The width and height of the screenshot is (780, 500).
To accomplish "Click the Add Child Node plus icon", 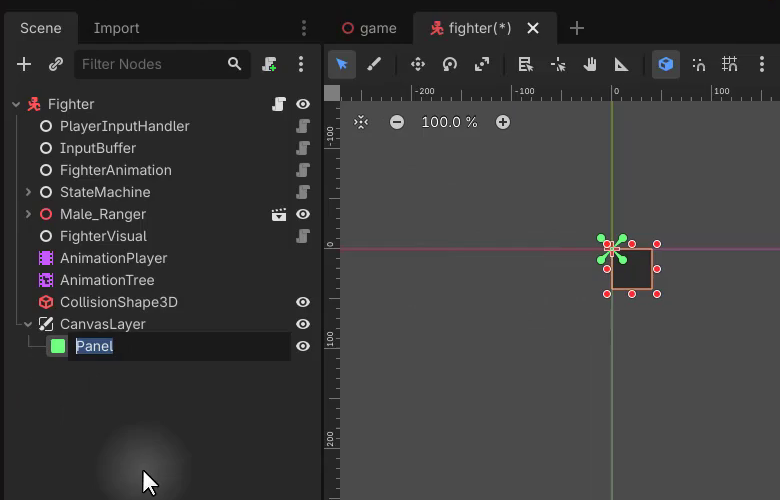I will pyautogui.click(x=24, y=64).
